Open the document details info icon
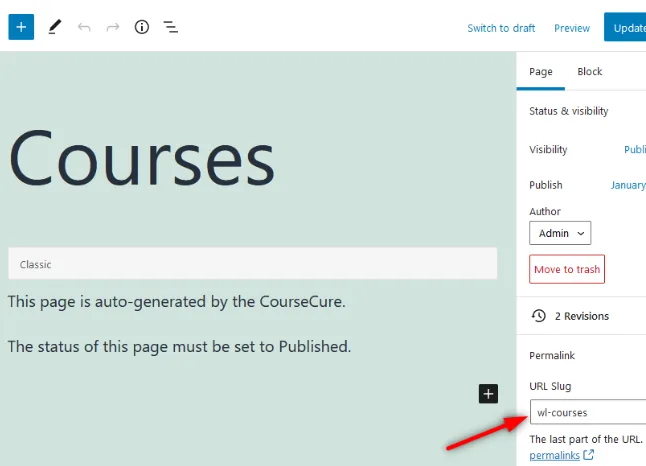The height and width of the screenshot is (466, 646). point(142,27)
